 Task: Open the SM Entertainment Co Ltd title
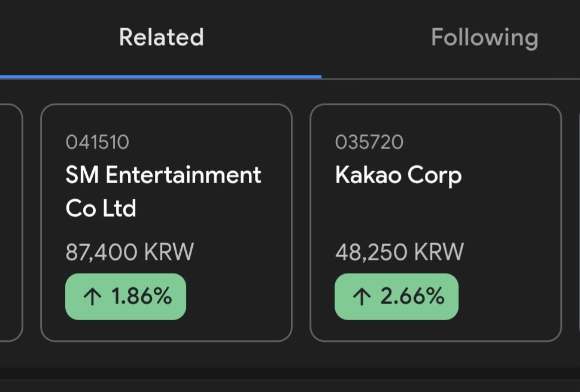(163, 192)
